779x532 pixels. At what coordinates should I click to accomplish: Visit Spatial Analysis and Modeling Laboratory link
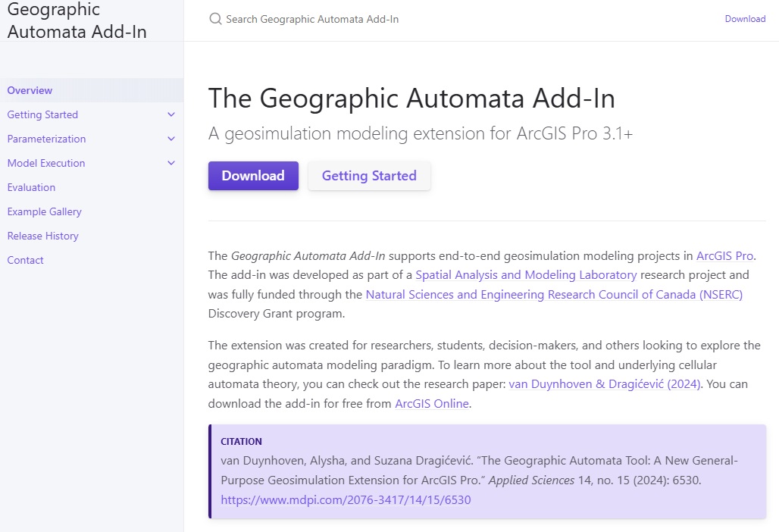pyautogui.click(x=526, y=274)
